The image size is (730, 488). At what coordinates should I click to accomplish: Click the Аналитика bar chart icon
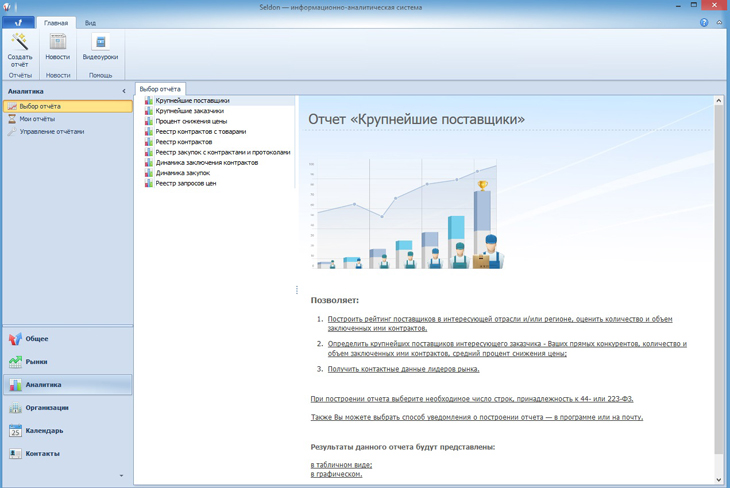15,385
